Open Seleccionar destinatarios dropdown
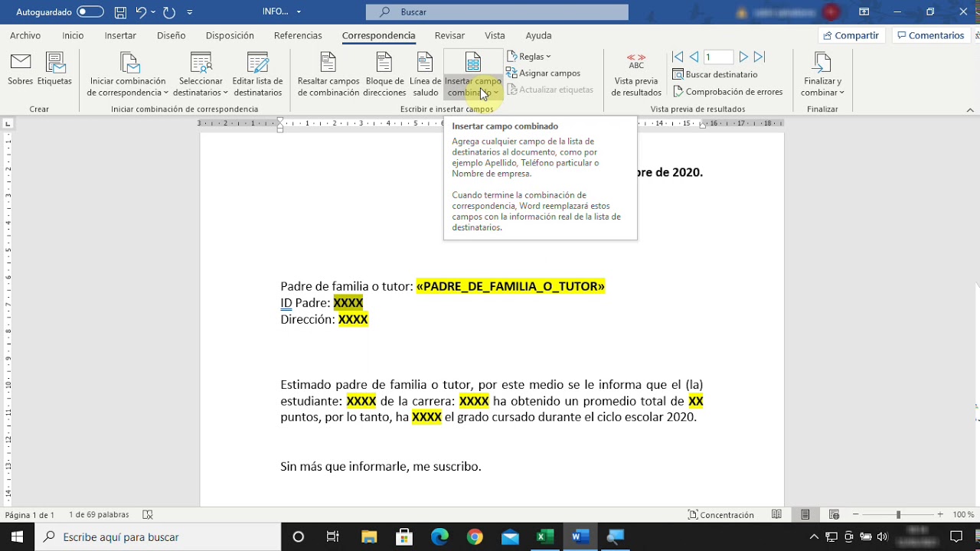 pos(201,74)
